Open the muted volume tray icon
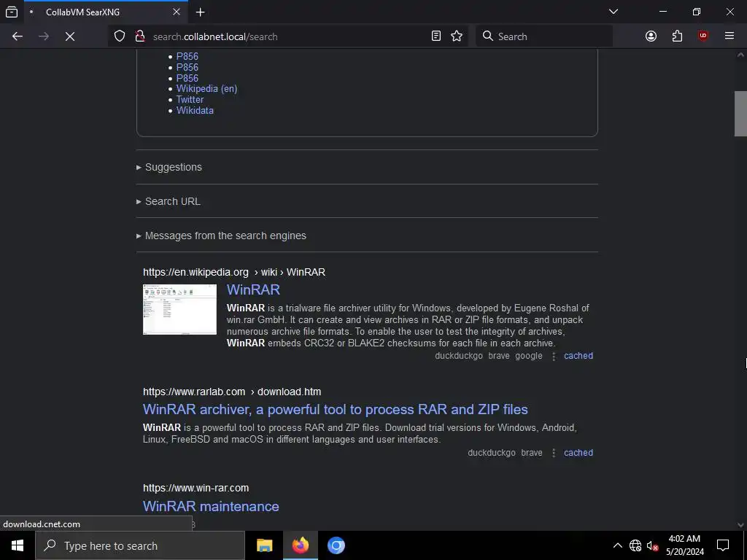This screenshot has width=747, height=560. pos(652,545)
